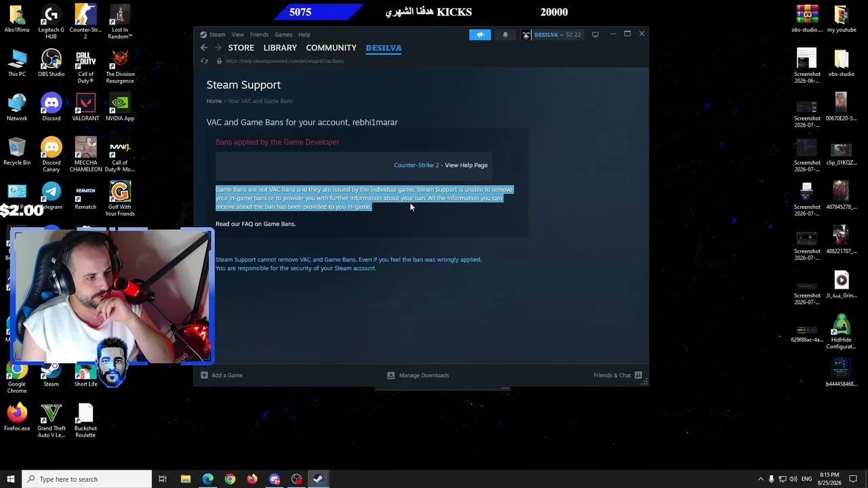Select the Golf With Your Friends icon
The width and height of the screenshot is (868, 488).
120,199
